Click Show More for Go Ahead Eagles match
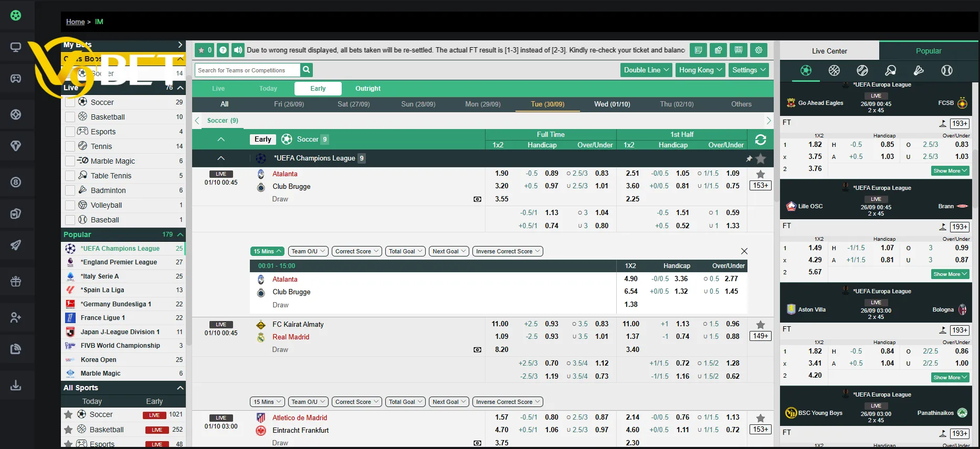This screenshot has height=449, width=980. click(x=950, y=171)
